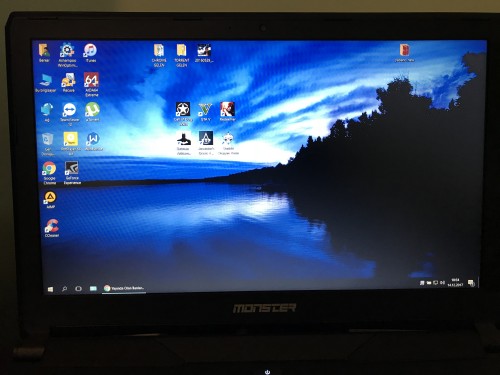
Task: Select the iTunes desktop icon
Action: 91,53
